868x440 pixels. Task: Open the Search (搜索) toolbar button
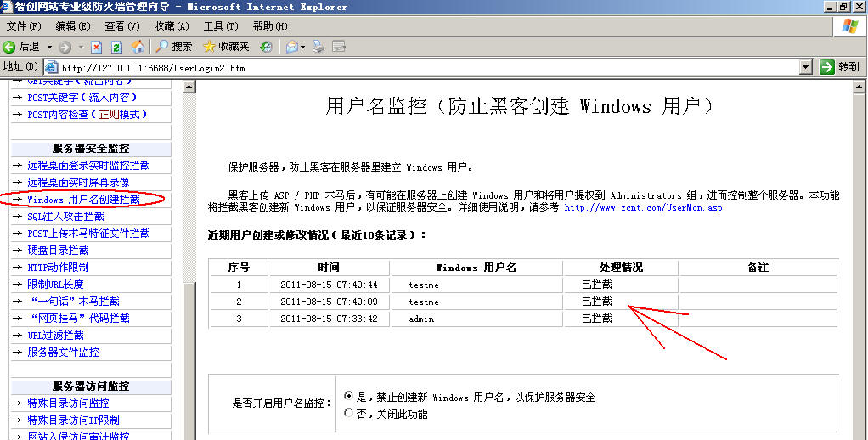pyautogui.click(x=174, y=47)
